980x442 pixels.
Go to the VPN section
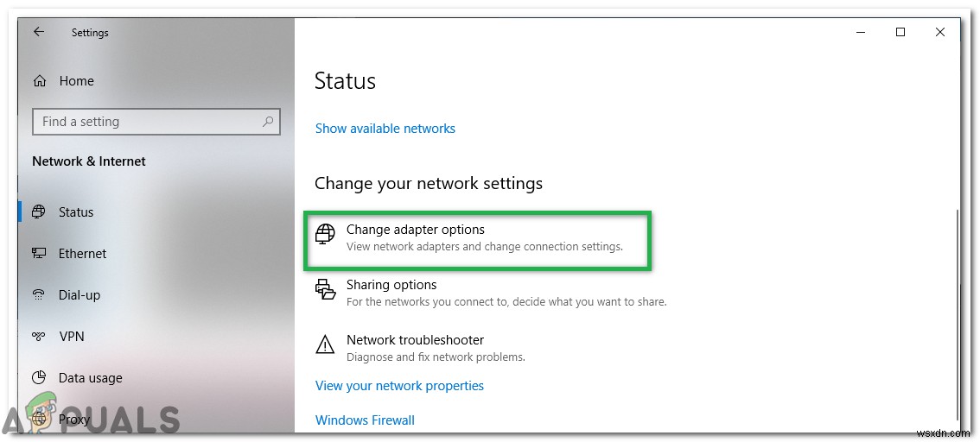pos(72,337)
